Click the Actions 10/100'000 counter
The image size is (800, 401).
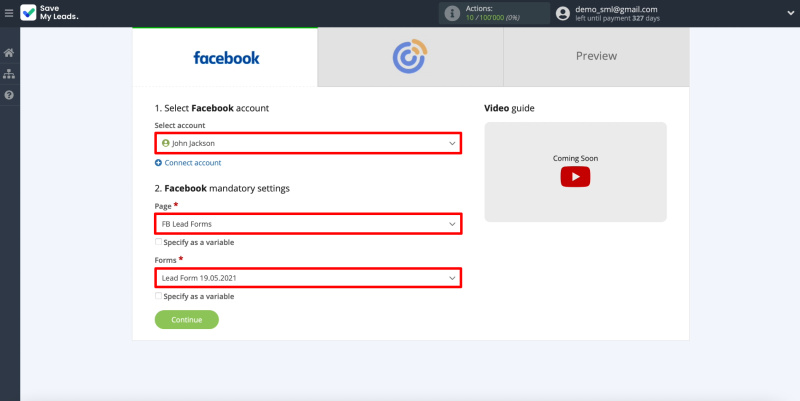tap(492, 13)
